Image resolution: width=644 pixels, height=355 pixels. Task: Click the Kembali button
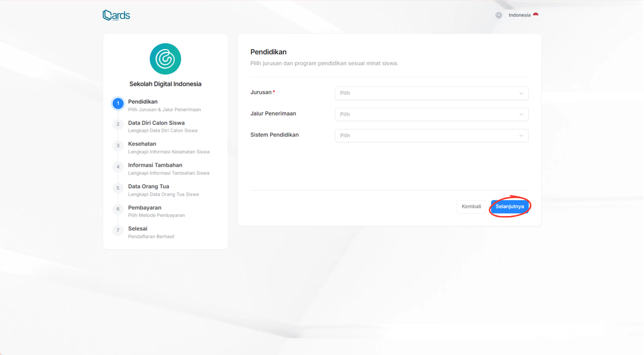tap(471, 207)
